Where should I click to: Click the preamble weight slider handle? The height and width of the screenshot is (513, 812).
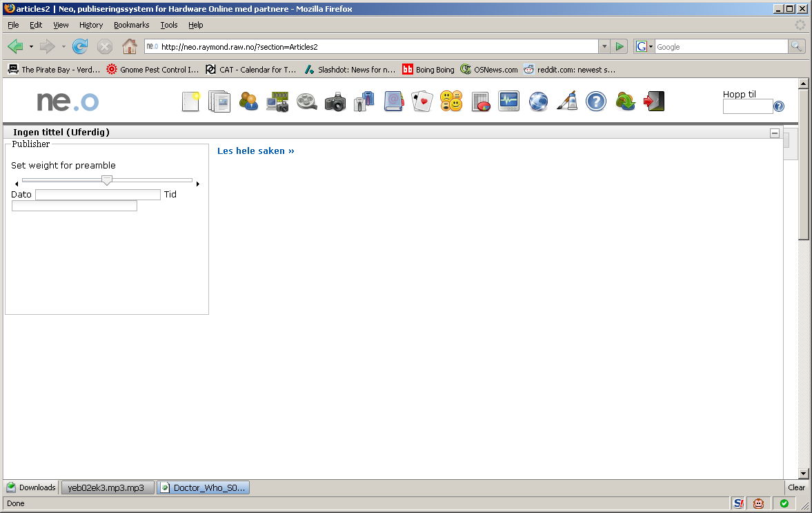point(107,180)
